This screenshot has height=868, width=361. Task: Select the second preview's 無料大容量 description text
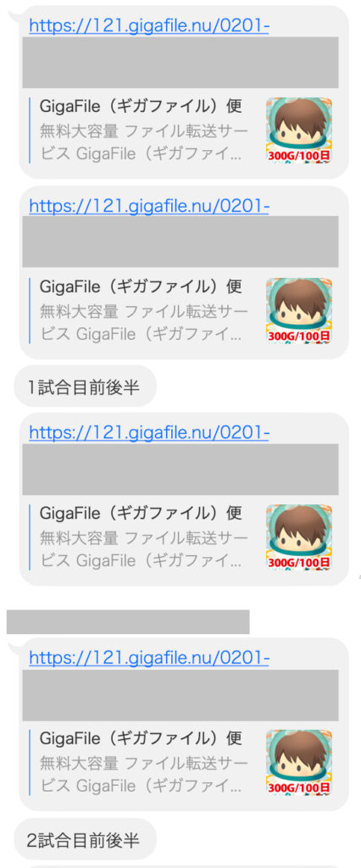click(144, 323)
